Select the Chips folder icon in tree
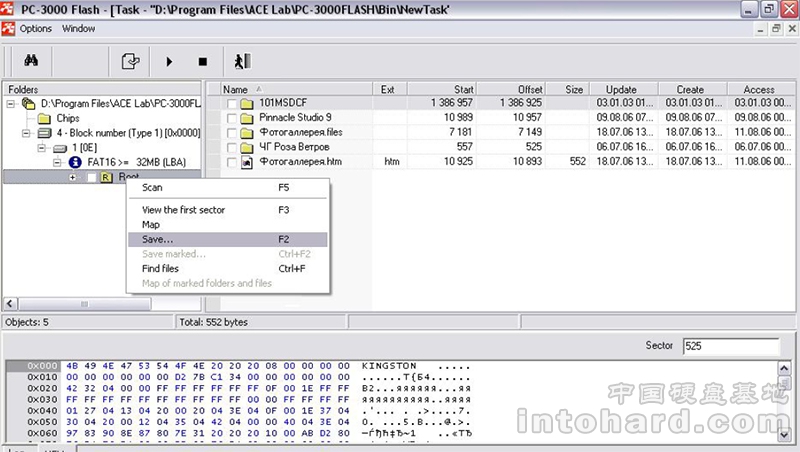 pyautogui.click(x=44, y=118)
